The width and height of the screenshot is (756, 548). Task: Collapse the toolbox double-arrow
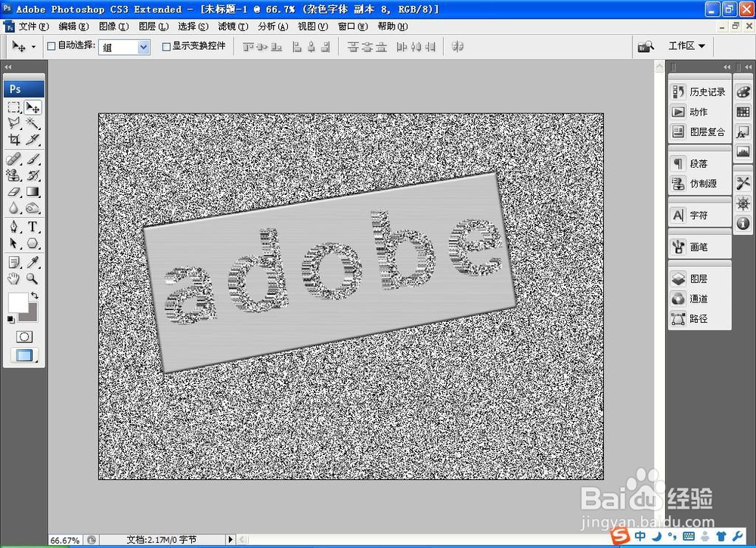8,67
